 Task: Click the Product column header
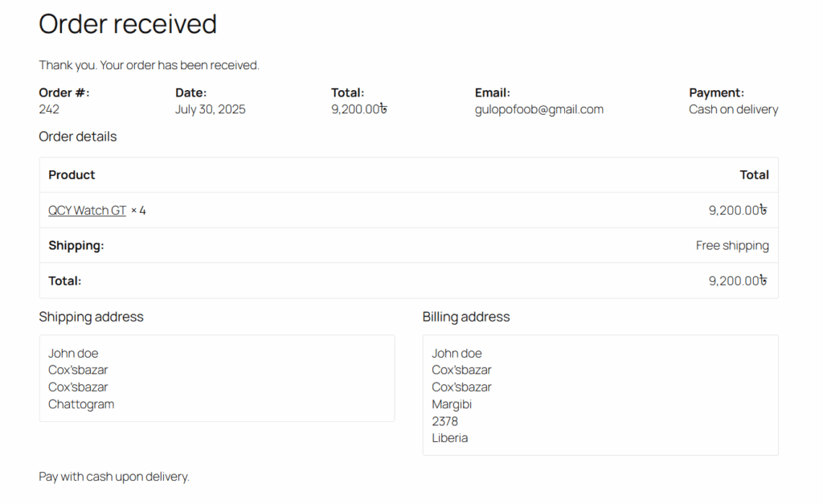pos(72,175)
